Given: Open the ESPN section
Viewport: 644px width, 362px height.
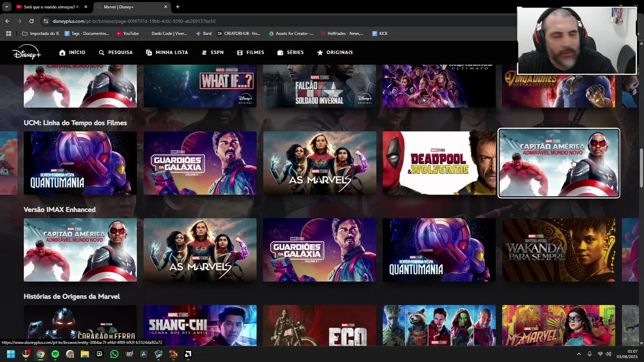Looking at the screenshot, I should point(212,52).
